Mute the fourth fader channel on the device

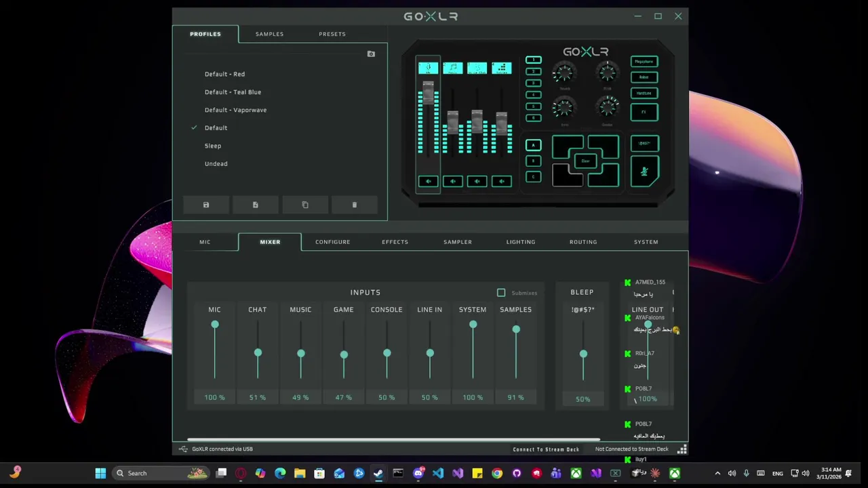tap(501, 181)
